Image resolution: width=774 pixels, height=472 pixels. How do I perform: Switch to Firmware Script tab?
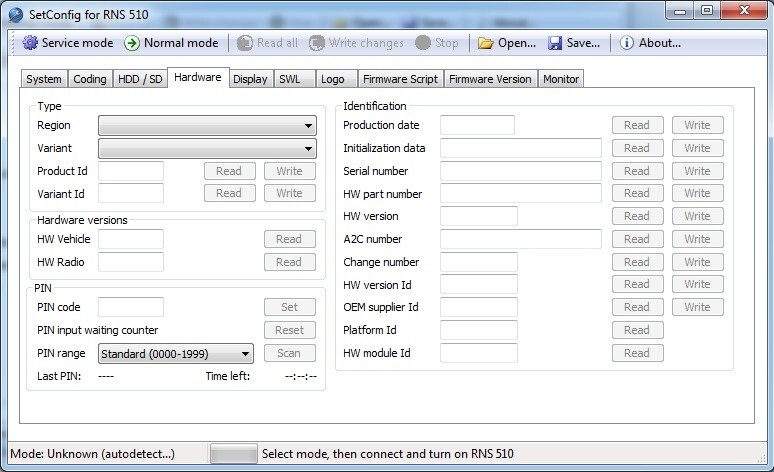click(400, 79)
